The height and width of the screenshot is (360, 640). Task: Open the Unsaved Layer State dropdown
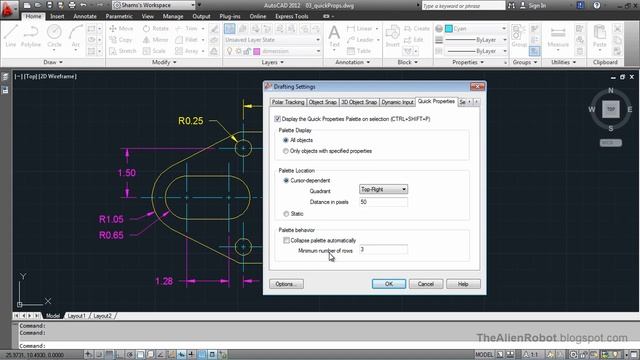pos(273,40)
